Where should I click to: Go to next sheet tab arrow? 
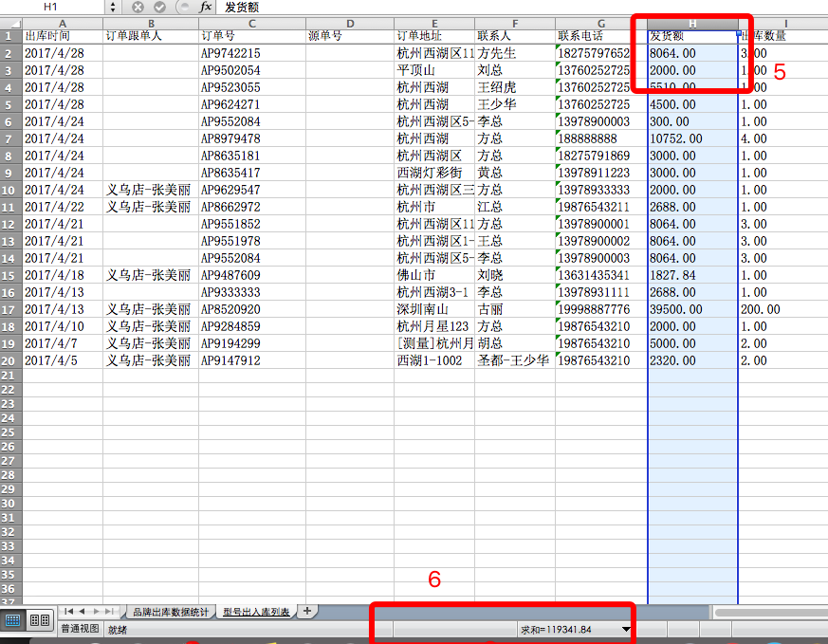coord(96,611)
